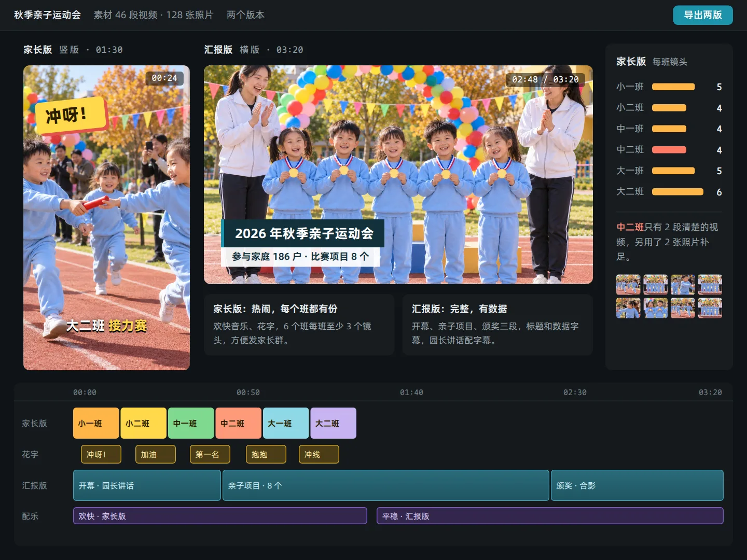Select the 平稳 · 汇报版 music clip

(x=550, y=516)
